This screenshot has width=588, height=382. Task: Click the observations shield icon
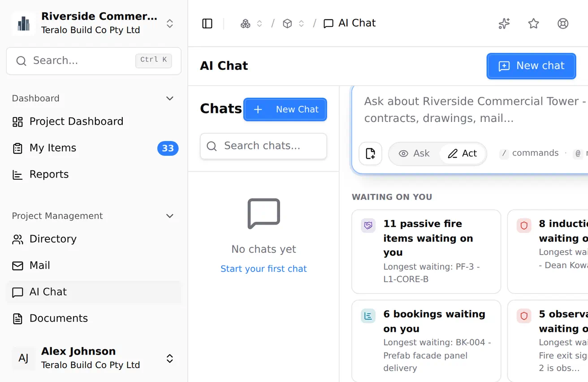coord(524,316)
